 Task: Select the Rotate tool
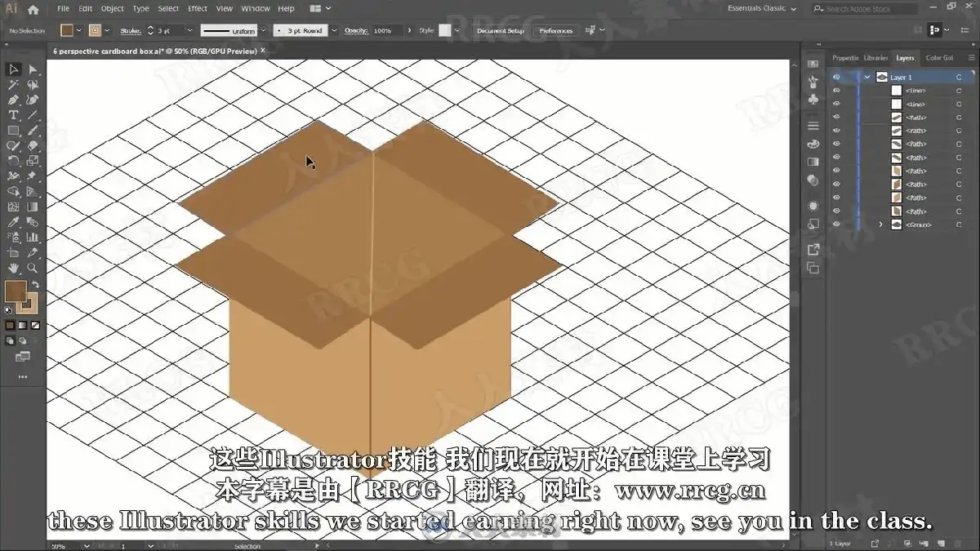14,161
